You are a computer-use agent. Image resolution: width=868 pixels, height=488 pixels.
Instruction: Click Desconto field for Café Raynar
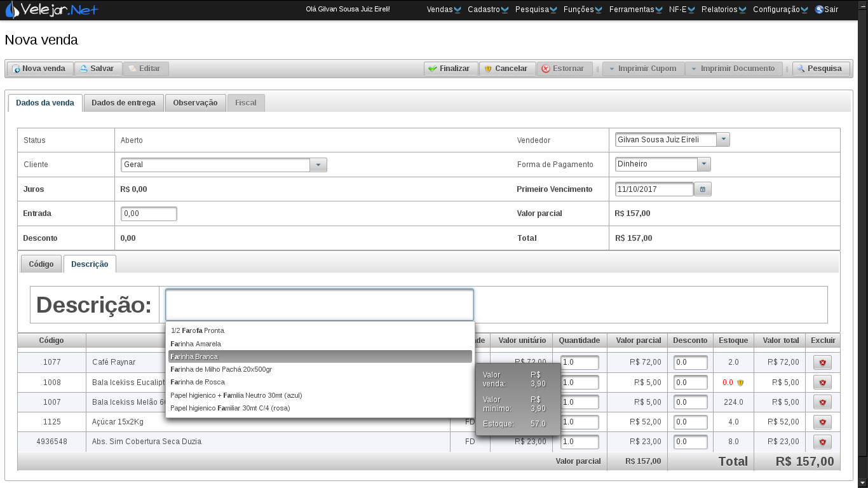tap(690, 362)
